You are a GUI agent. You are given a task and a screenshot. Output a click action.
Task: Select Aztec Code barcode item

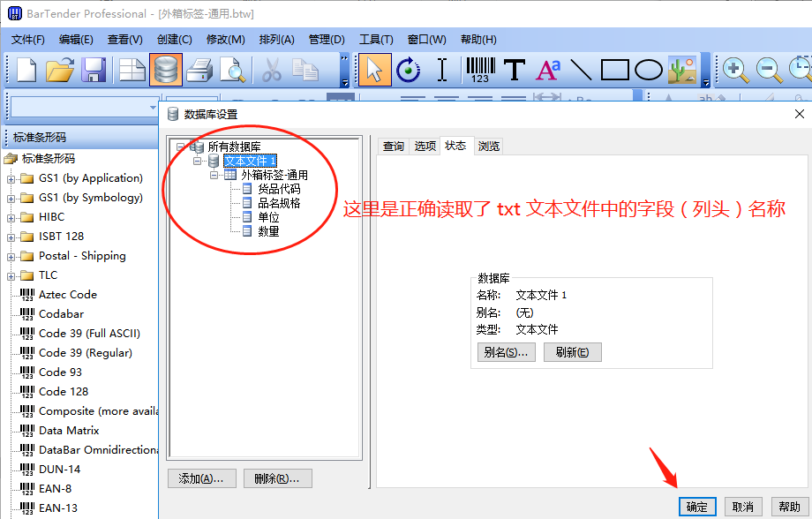coord(68,295)
